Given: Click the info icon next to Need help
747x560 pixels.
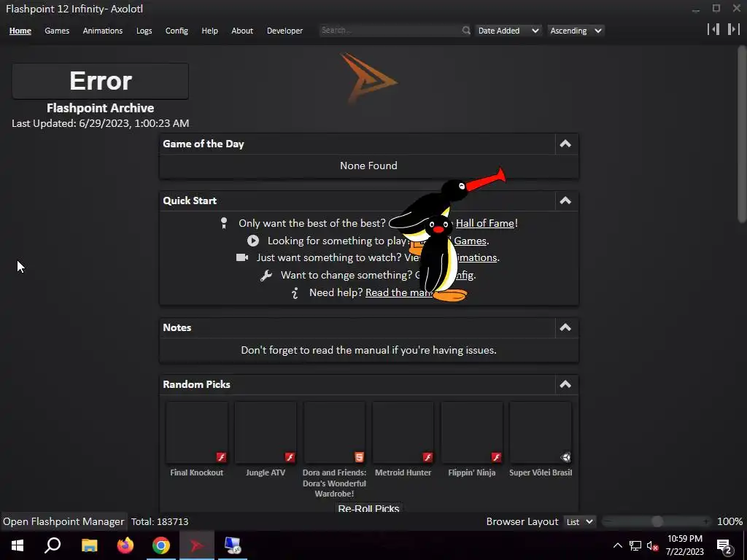Looking at the screenshot, I should 295,293.
